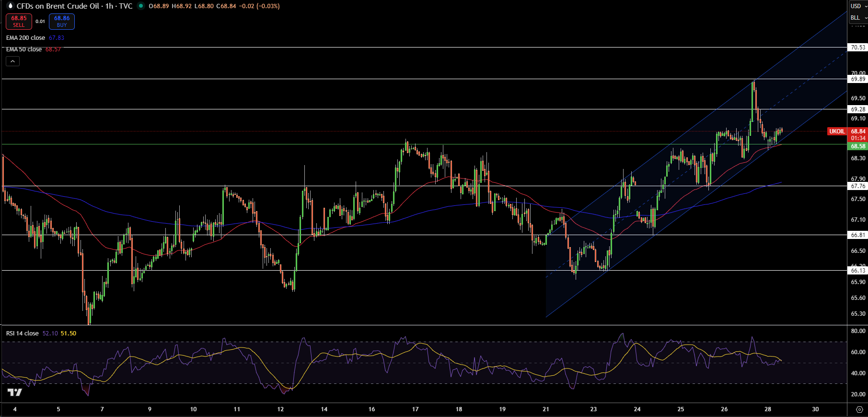Open chart settings via the hexagon gear icon
Image resolution: width=868 pixels, height=417 pixels.
click(859, 409)
